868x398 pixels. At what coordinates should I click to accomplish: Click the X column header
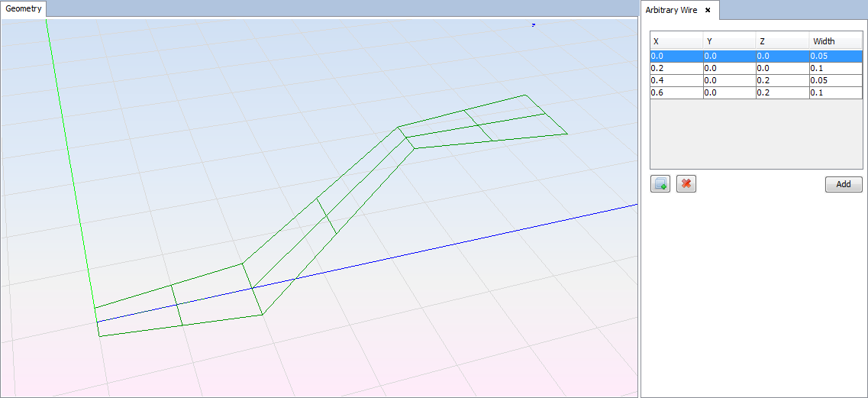[x=676, y=41]
